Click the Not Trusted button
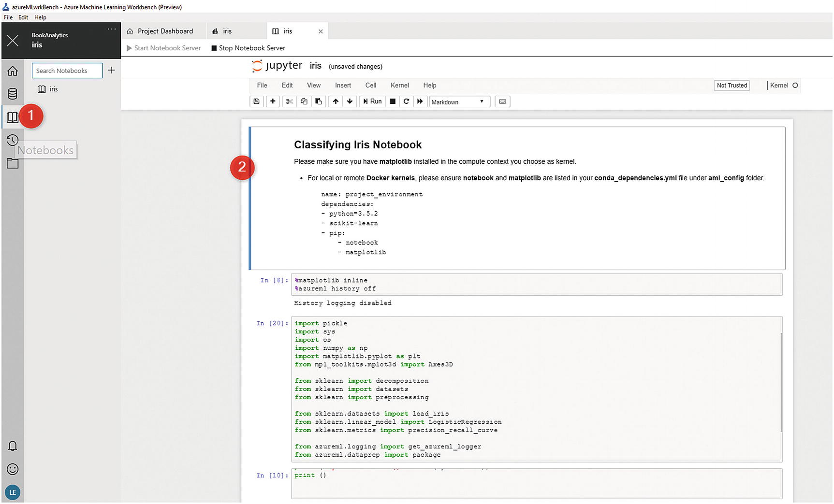This screenshot has width=834, height=504. click(732, 85)
